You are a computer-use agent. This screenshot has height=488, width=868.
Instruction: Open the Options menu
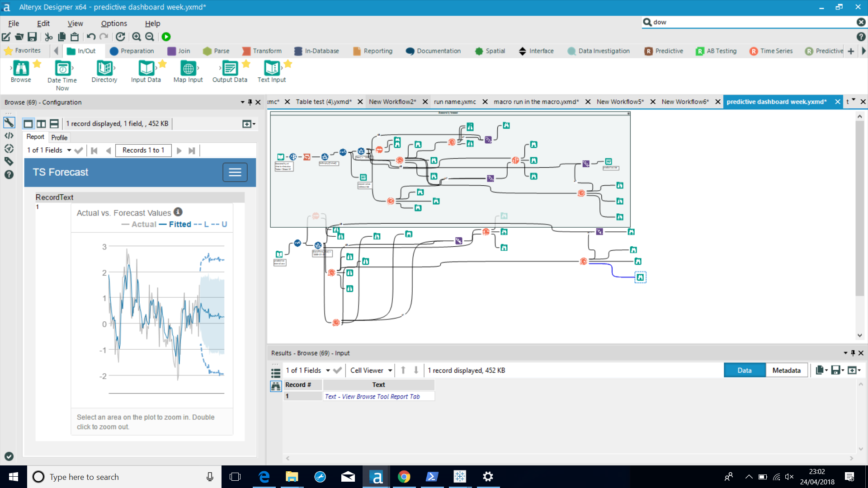pos(114,23)
